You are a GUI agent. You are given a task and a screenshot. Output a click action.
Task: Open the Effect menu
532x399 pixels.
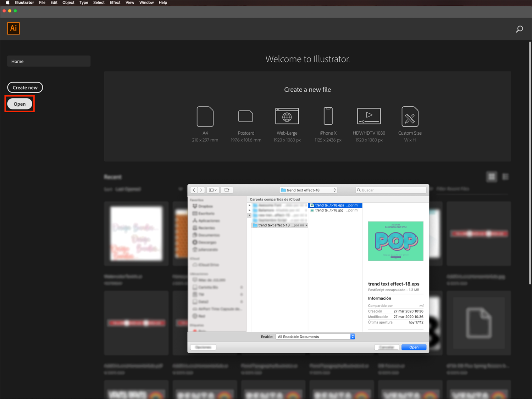[x=115, y=2]
